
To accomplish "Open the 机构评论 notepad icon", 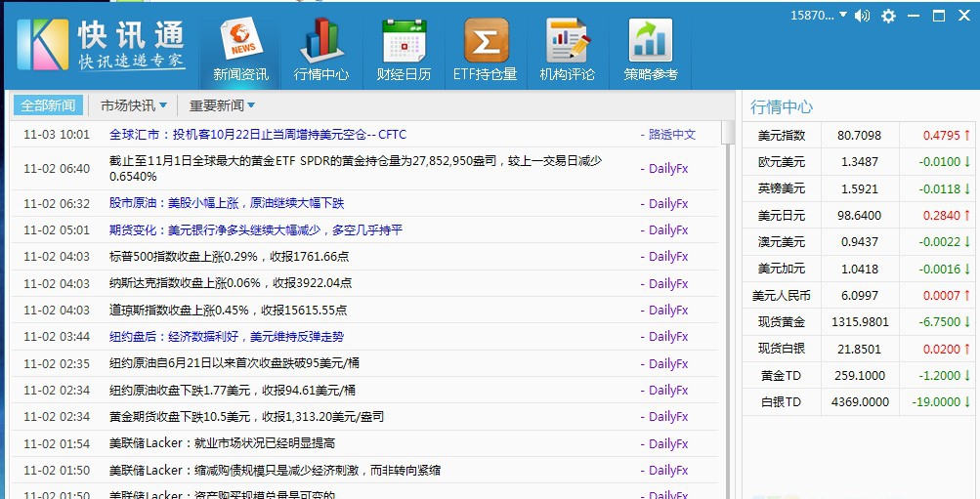I will (567, 51).
